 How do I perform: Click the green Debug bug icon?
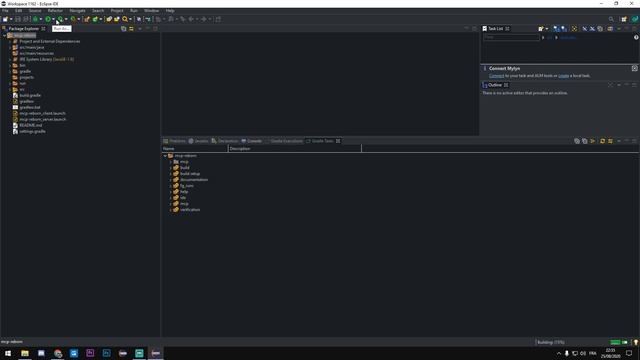pos(36,19)
